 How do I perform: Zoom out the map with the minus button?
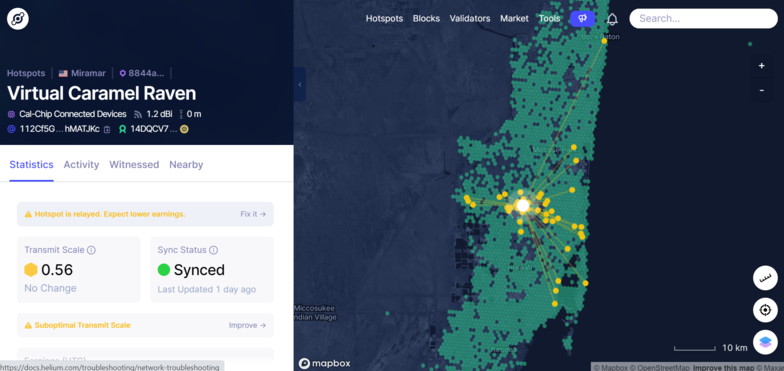pos(762,90)
